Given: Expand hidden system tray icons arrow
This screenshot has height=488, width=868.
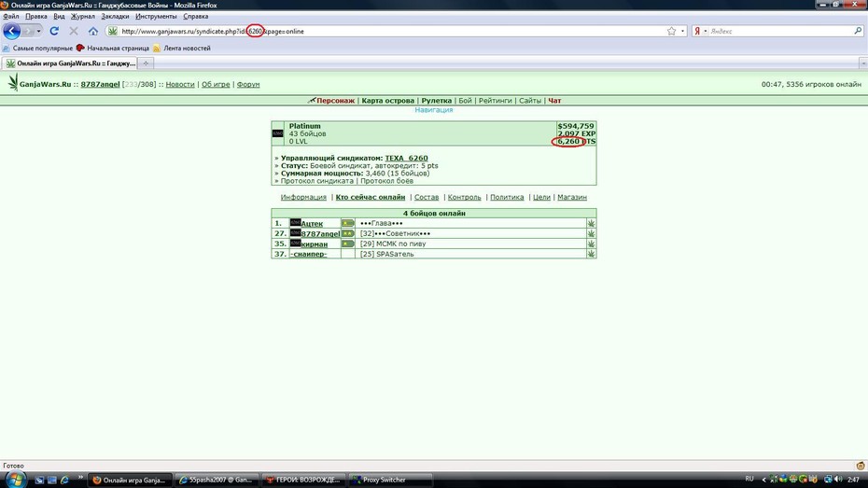Looking at the screenshot, I should [763, 480].
